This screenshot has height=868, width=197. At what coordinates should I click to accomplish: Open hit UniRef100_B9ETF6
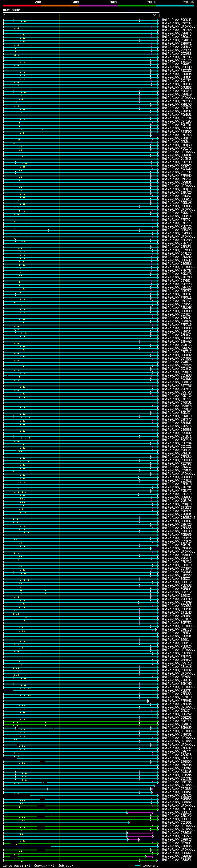[x=176, y=721]
